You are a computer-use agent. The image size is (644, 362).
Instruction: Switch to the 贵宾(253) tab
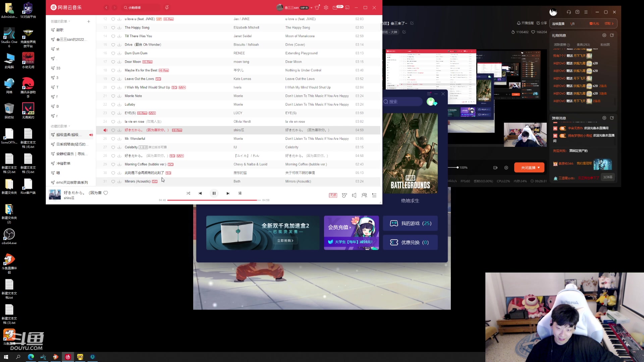click(x=583, y=45)
